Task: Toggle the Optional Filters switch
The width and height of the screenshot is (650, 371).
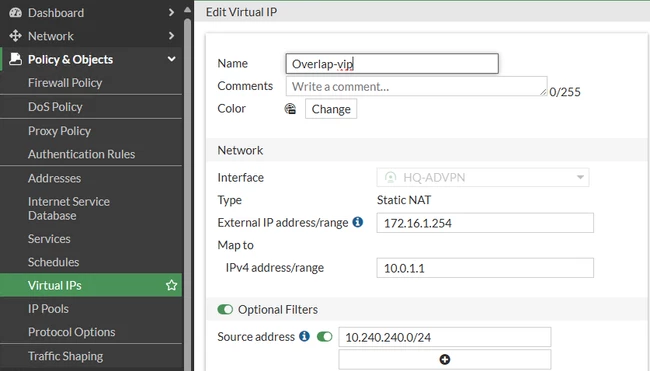Action: [x=225, y=310]
